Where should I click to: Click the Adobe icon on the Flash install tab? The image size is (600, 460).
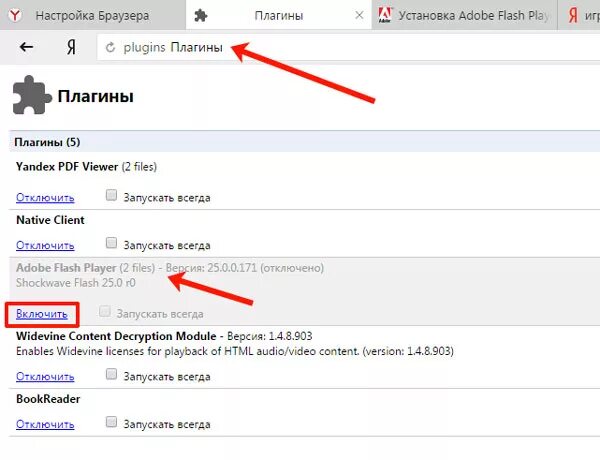(x=385, y=15)
